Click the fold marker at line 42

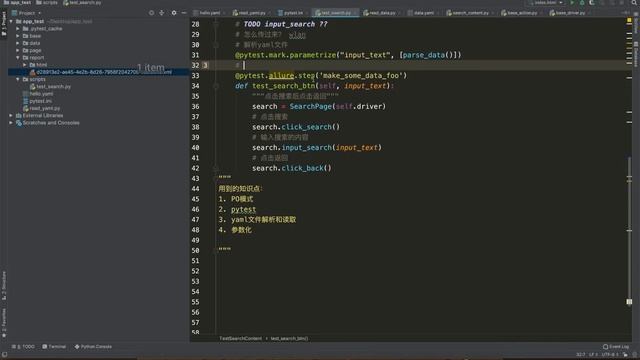coord(216,168)
